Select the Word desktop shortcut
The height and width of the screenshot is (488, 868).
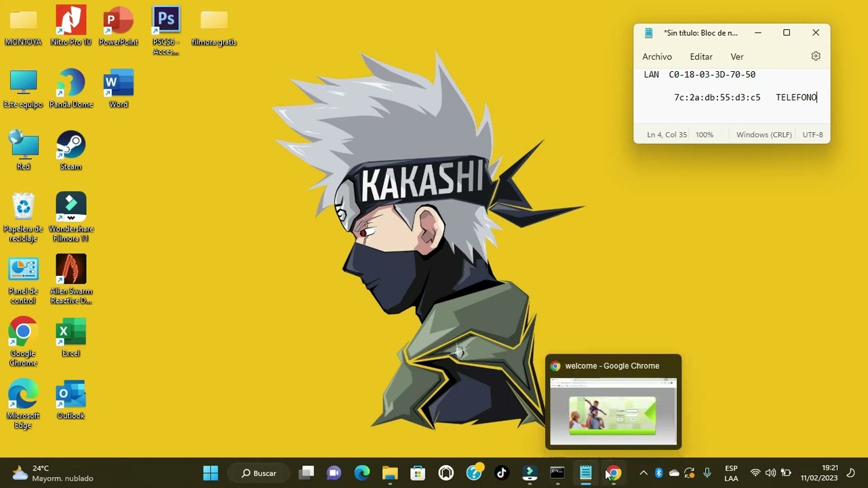click(118, 89)
